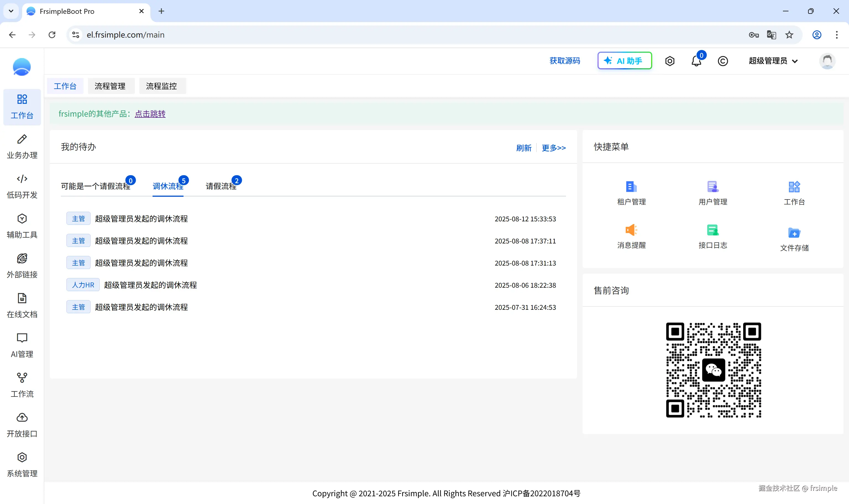
Task: Open the 人力HR 调休流程 todo item
Action: [150, 285]
